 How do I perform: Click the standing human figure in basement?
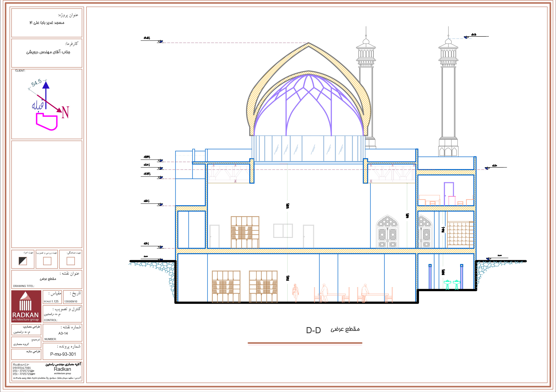(x=295, y=293)
